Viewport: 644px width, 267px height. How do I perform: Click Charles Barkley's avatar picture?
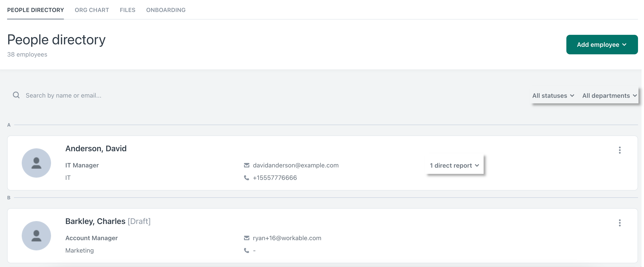coord(36,236)
